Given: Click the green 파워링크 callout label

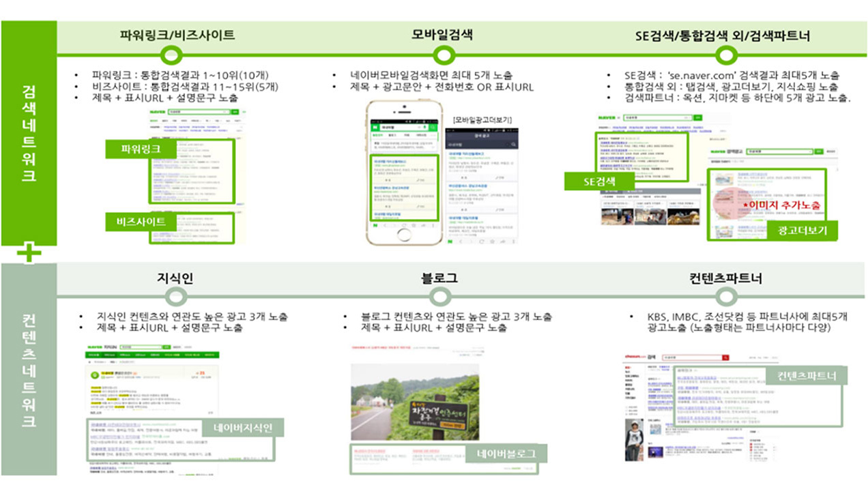Looking at the screenshot, I should [141, 150].
